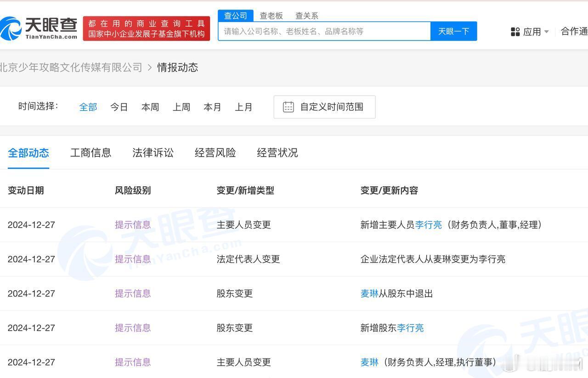588x378 pixels.
Task: Open the 自定义时间范围 date picker
Action: pos(324,107)
